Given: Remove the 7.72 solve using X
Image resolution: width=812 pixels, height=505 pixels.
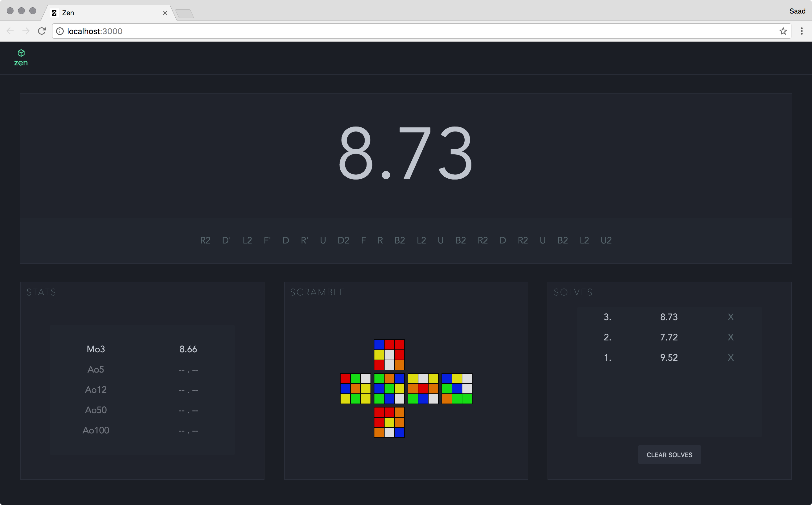Looking at the screenshot, I should pyautogui.click(x=731, y=337).
